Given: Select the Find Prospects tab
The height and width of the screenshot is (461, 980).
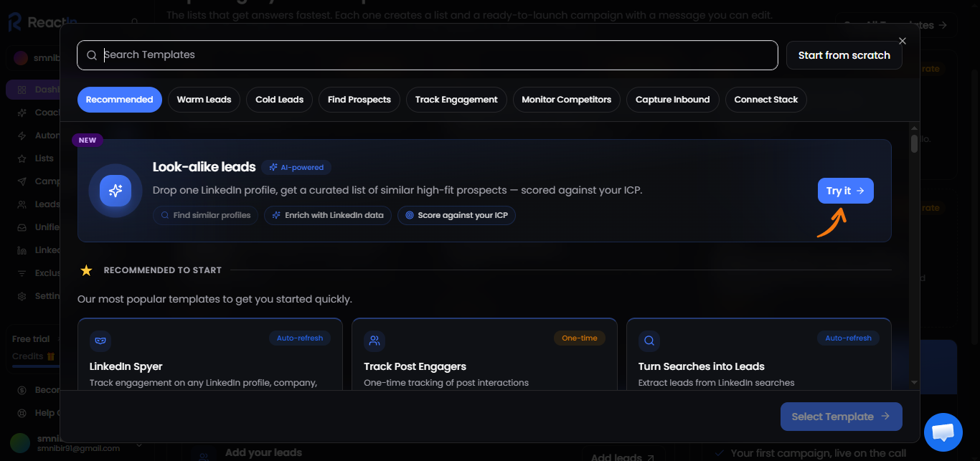Looking at the screenshot, I should 359,100.
